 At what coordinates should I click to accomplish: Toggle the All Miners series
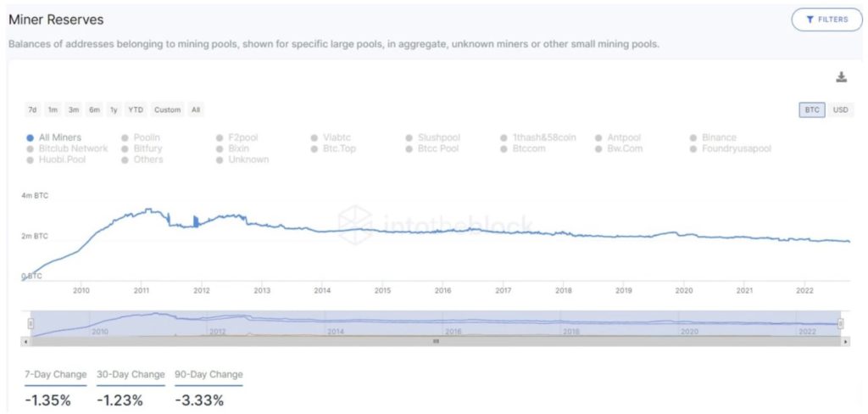(31, 137)
